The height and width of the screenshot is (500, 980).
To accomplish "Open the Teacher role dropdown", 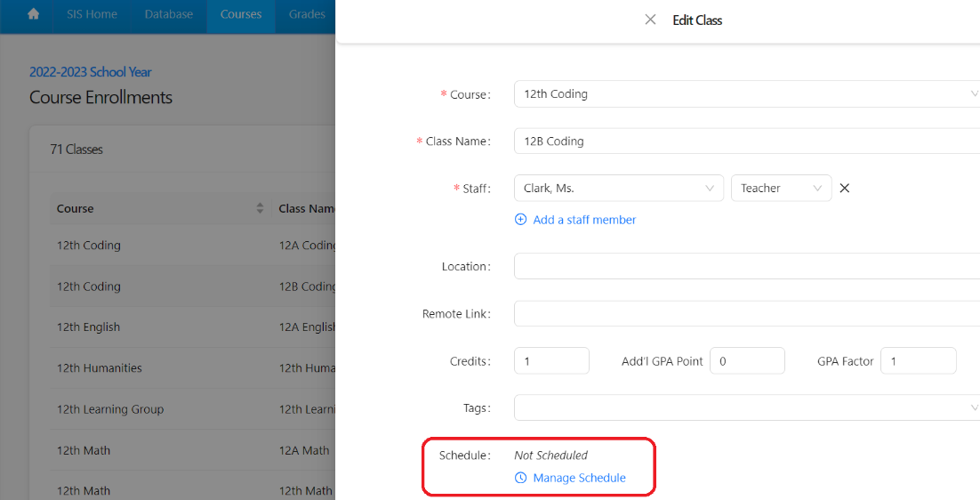I will tap(782, 188).
